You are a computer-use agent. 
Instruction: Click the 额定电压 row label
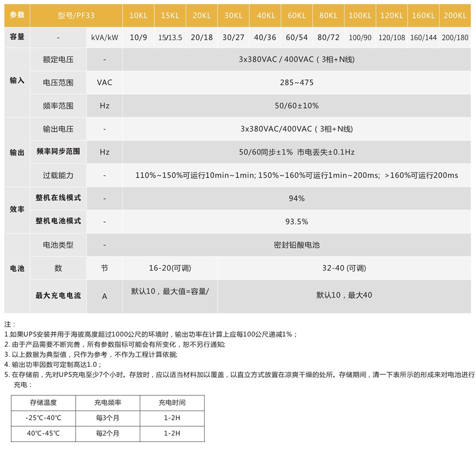click(x=58, y=60)
